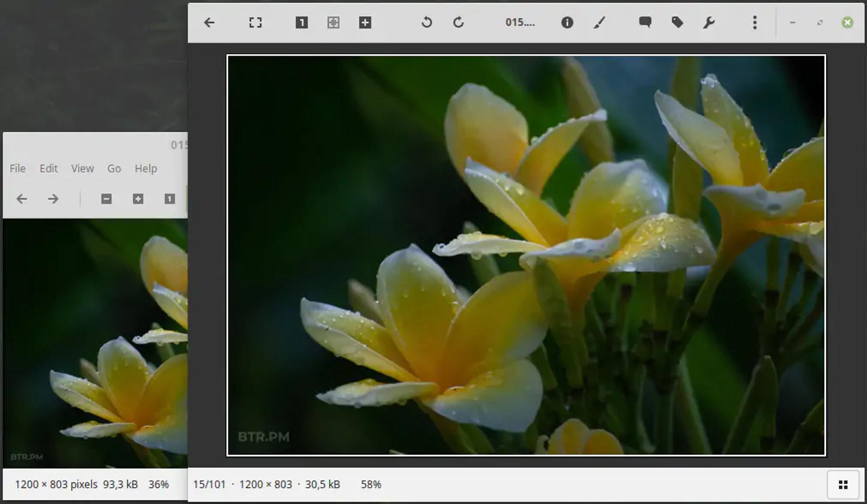Screen dimensions: 867x504
Task: Click the flower image in the main viewer
Action: tap(526, 255)
